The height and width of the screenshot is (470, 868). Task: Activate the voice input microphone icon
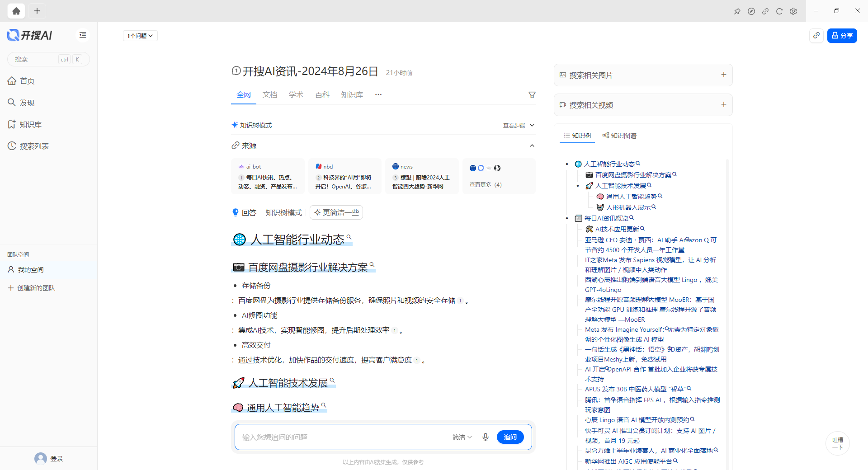[x=485, y=437]
